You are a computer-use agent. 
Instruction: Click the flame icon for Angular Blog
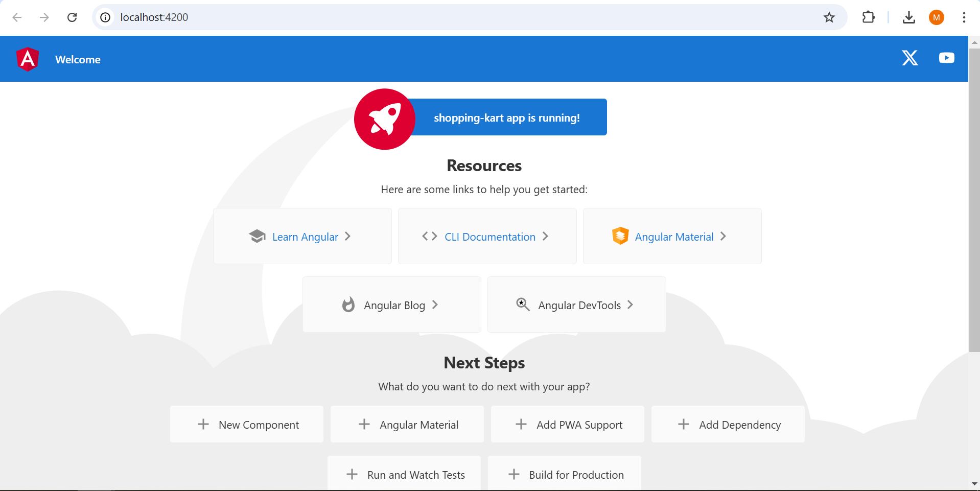click(x=348, y=305)
